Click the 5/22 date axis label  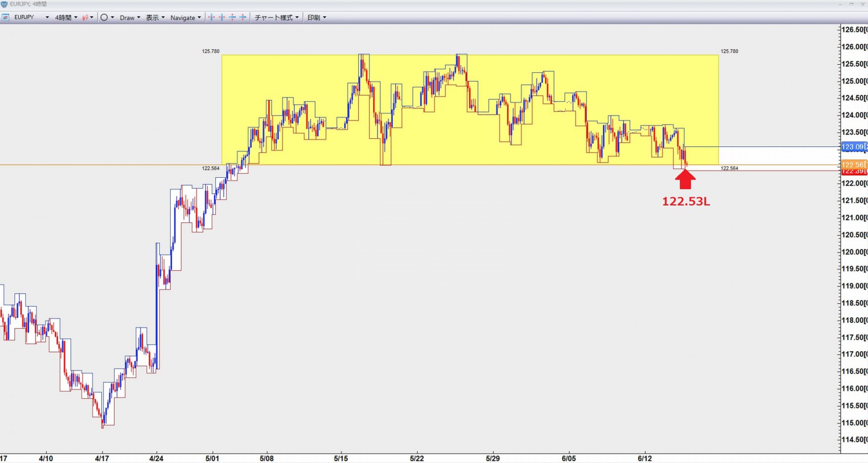(x=417, y=458)
